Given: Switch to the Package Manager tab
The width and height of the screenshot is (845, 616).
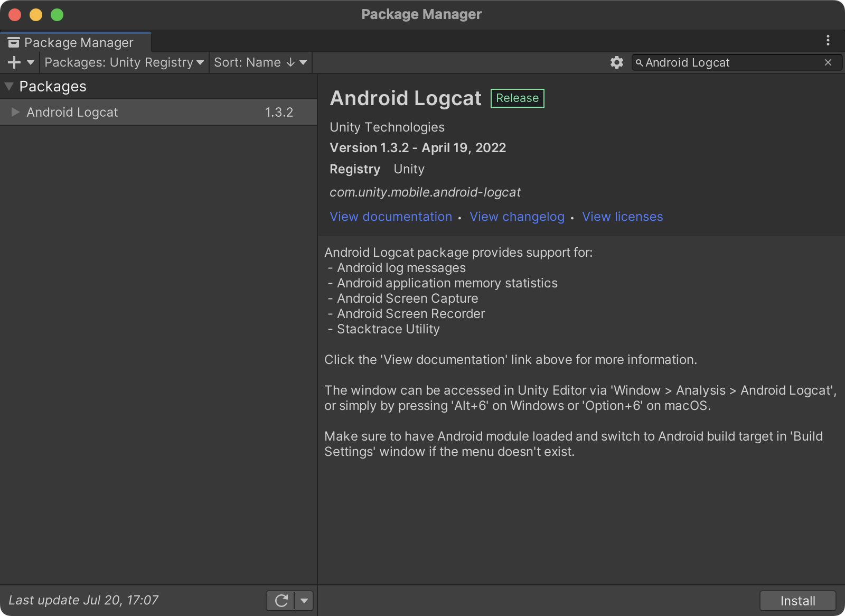Looking at the screenshot, I should (x=79, y=42).
